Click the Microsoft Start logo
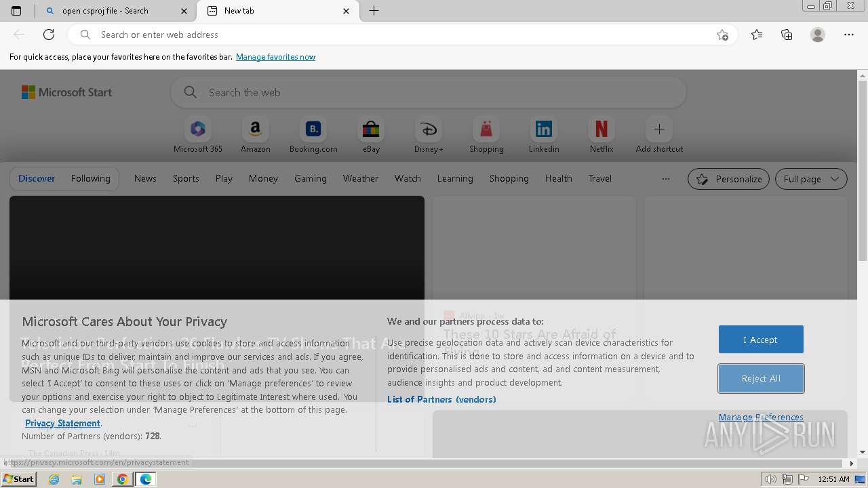This screenshot has height=488, width=868. coord(66,92)
